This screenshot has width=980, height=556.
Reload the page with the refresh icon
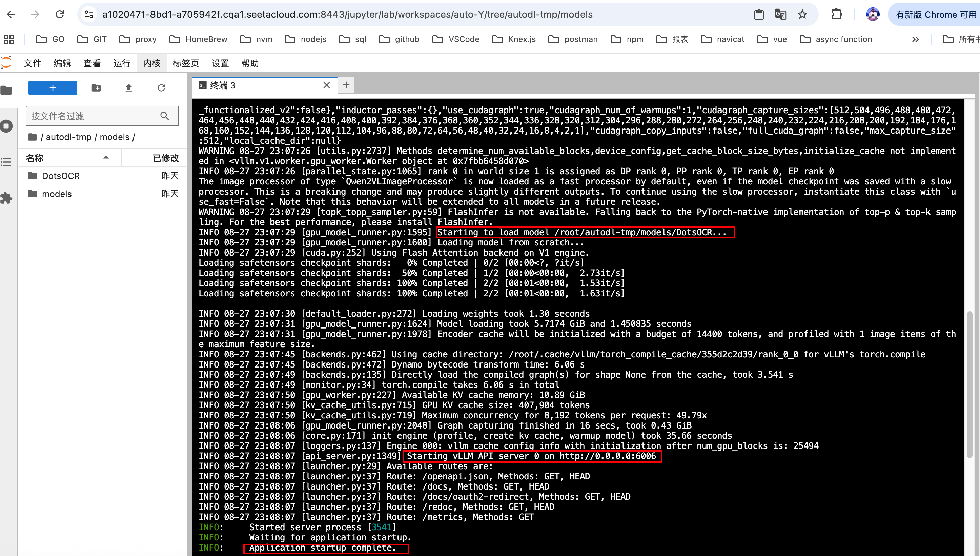60,15
